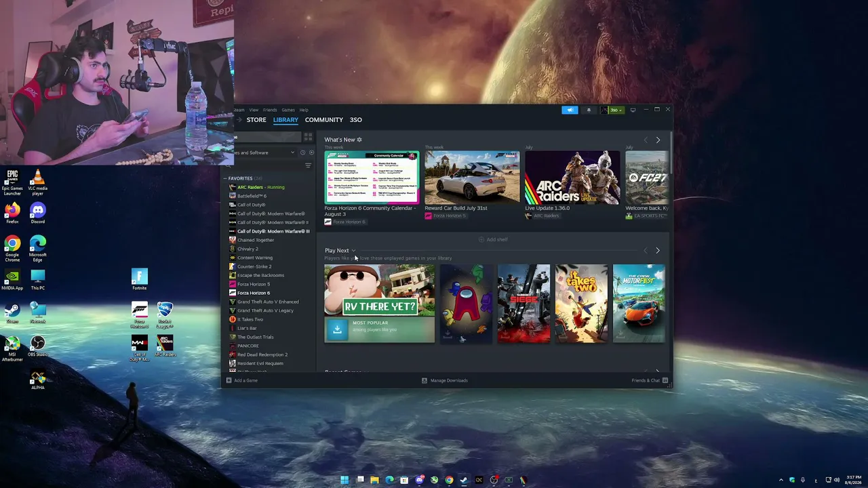
Task: Open the 3SO profile tab
Action: (356, 120)
